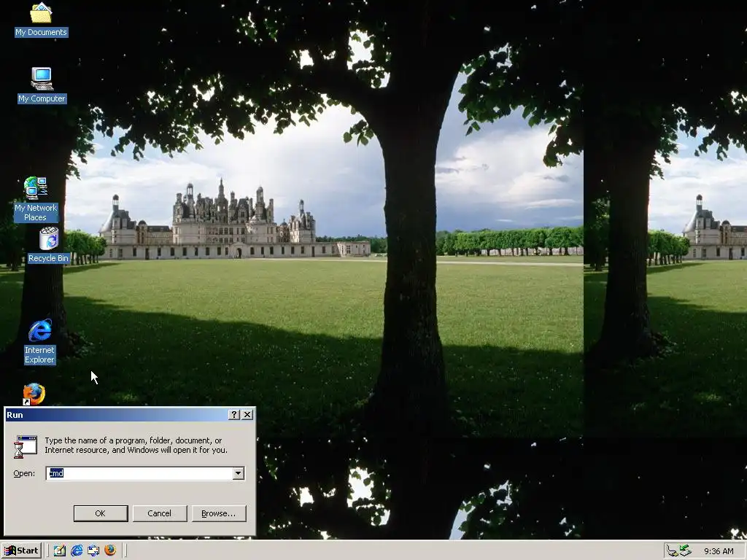Click inside the Open text field
This screenshot has width=747, height=560.
[139, 473]
